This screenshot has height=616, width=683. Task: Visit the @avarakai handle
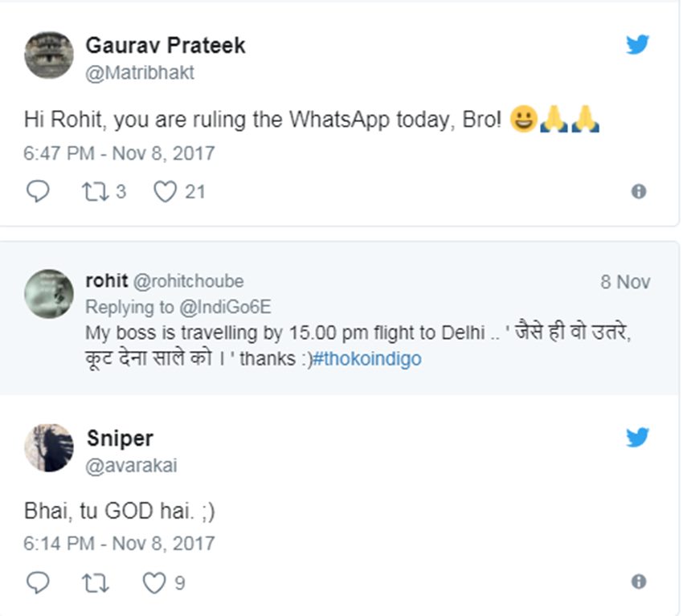pyautogui.click(x=131, y=464)
